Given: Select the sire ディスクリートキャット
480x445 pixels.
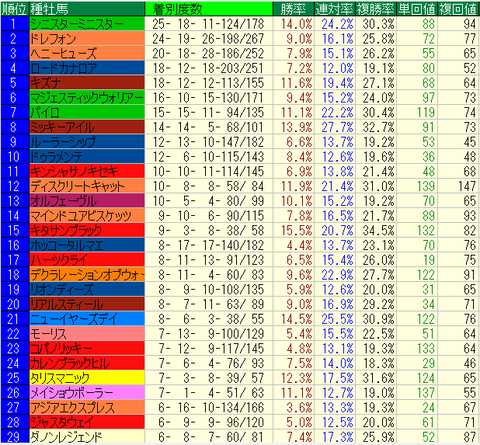Looking at the screenshot, I should pyautogui.click(x=87, y=186).
